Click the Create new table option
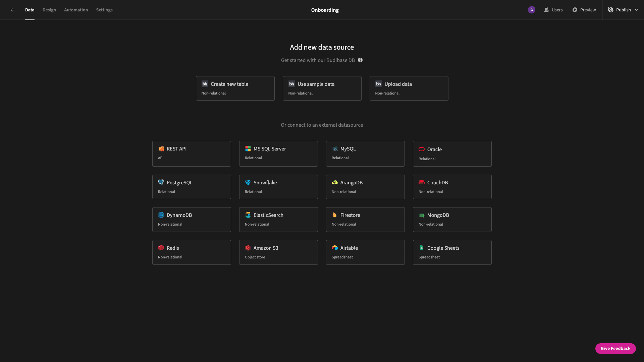The image size is (644, 362). (x=235, y=88)
